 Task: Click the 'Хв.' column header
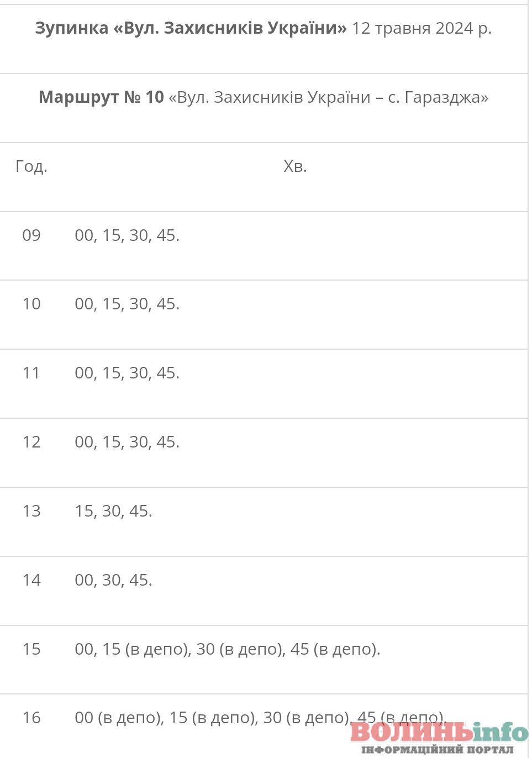click(295, 166)
